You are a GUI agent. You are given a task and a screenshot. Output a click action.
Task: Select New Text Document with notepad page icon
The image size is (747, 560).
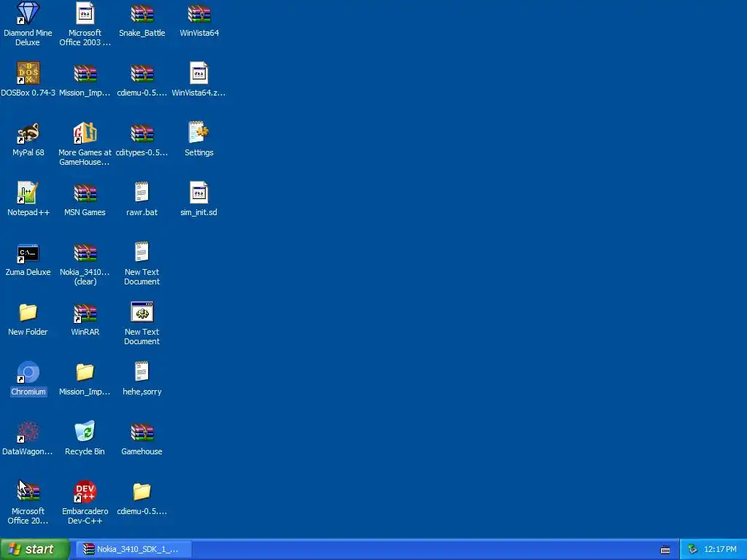click(x=142, y=252)
